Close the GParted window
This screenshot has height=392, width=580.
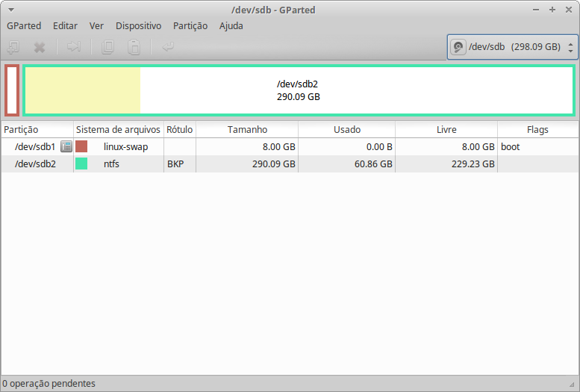pos(569,10)
